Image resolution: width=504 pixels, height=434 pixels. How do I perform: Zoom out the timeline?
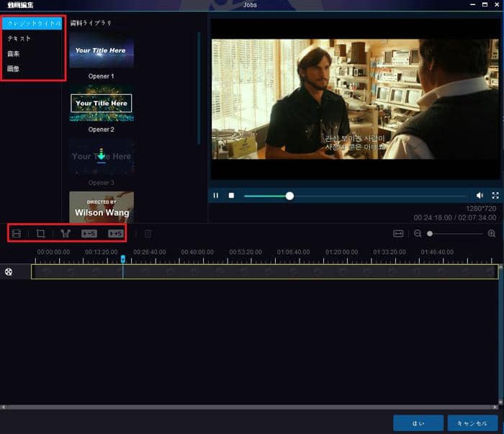[x=418, y=233]
